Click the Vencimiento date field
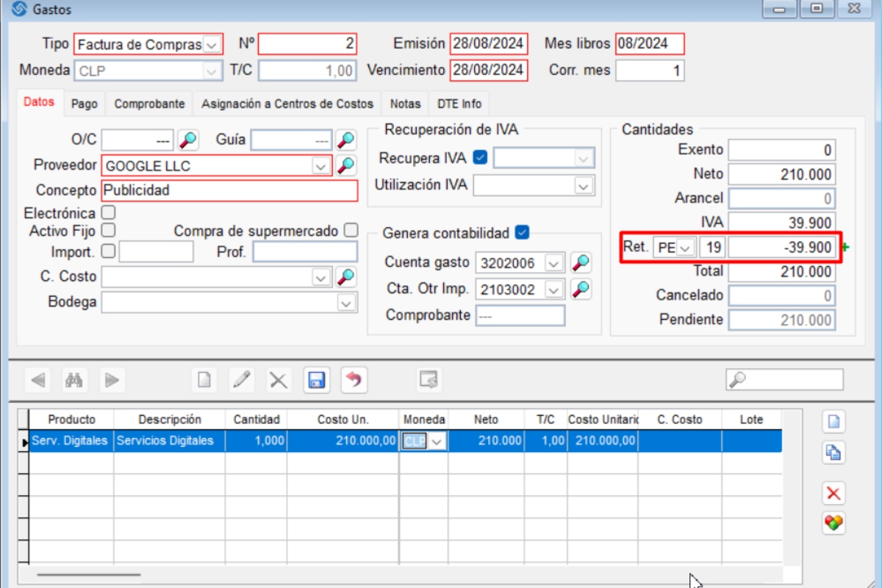882x588 pixels. tap(489, 71)
